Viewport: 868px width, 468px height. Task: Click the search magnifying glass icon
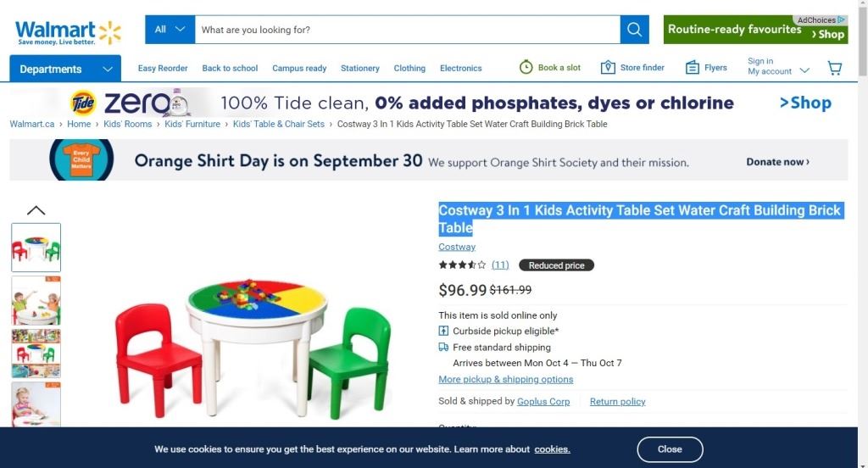pos(634,30)
